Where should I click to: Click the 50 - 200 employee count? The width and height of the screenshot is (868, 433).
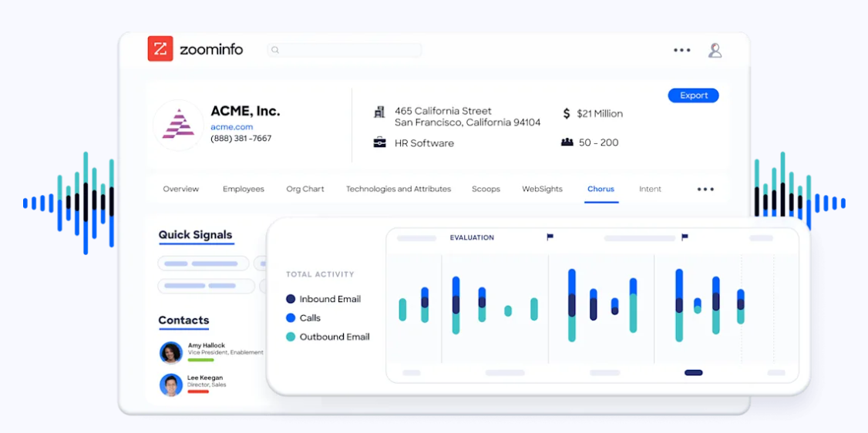(598, 143)
